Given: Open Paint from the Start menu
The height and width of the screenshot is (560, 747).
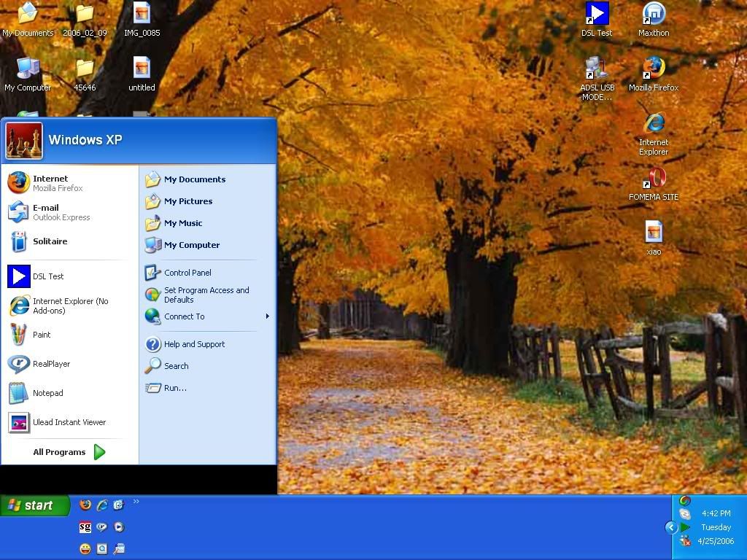Looking at the screenshot, I should pyautogui.click(x=42, y=335).
